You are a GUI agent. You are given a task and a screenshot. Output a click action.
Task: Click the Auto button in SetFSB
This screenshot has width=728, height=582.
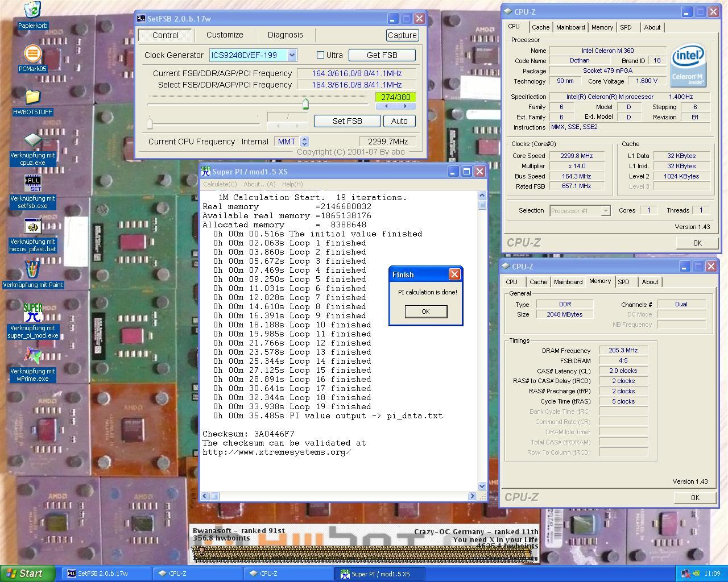pos(399,121)
